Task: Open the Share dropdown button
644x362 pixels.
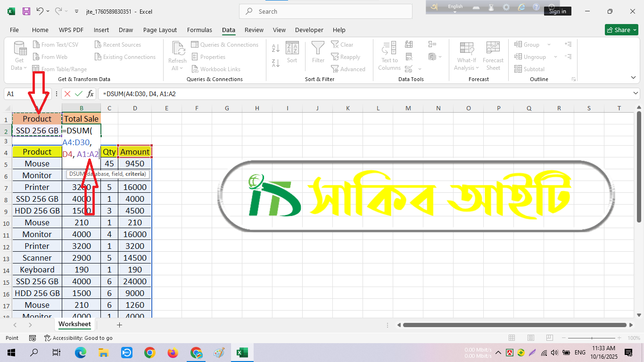Action: coord(621,30)
